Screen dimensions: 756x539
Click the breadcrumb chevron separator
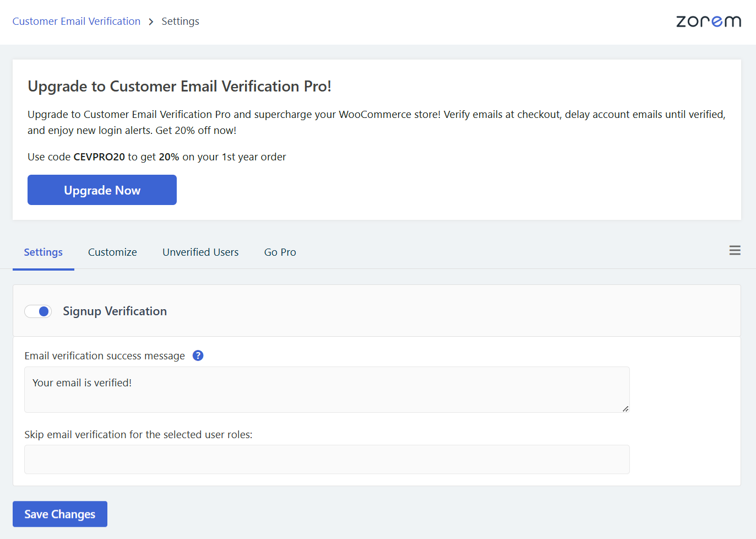tap(151, 21)
